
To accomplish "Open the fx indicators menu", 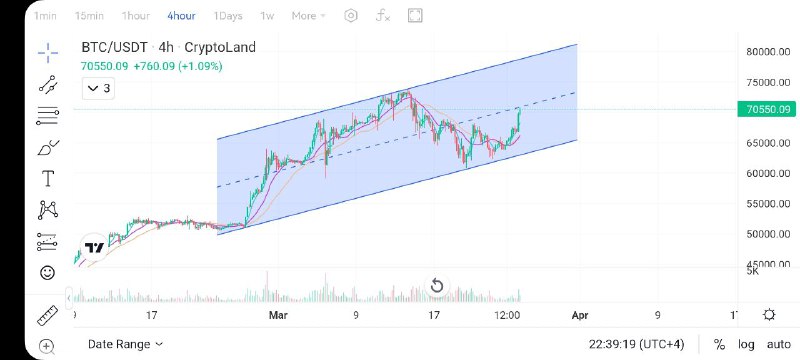I will click(x=383, y=15).
